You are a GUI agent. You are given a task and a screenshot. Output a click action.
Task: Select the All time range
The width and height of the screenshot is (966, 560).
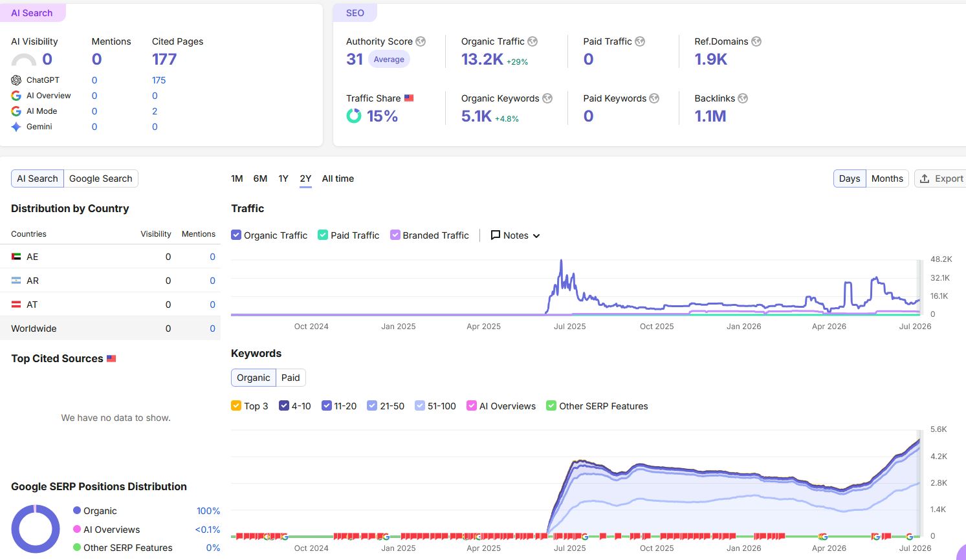coord(338,178)
